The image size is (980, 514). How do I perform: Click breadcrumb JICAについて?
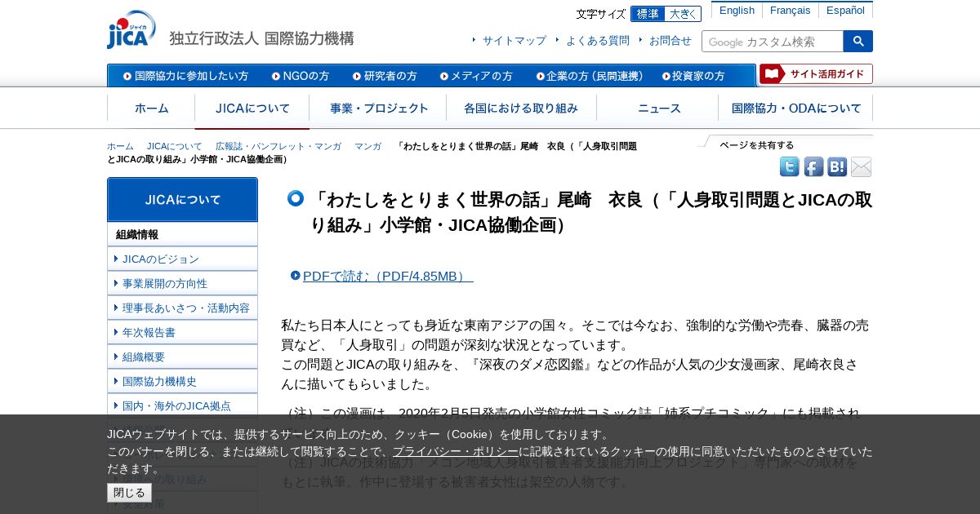pyautogui.click(x=175, y=146)
